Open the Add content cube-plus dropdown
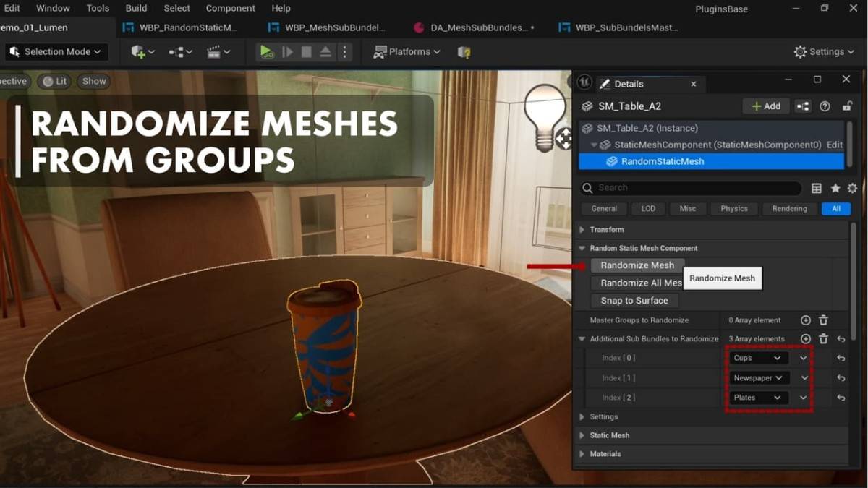 pos(142,52)
